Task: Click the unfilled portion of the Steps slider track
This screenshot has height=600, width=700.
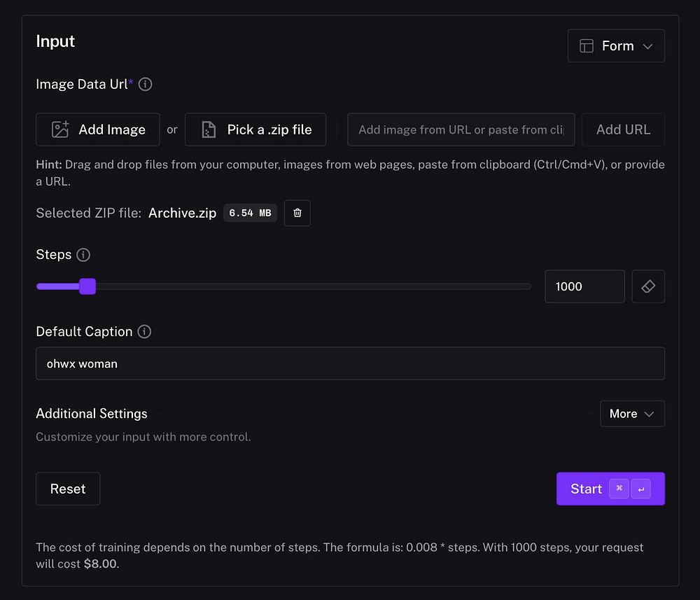Action: pyautogui.click(x=315, y=286)
